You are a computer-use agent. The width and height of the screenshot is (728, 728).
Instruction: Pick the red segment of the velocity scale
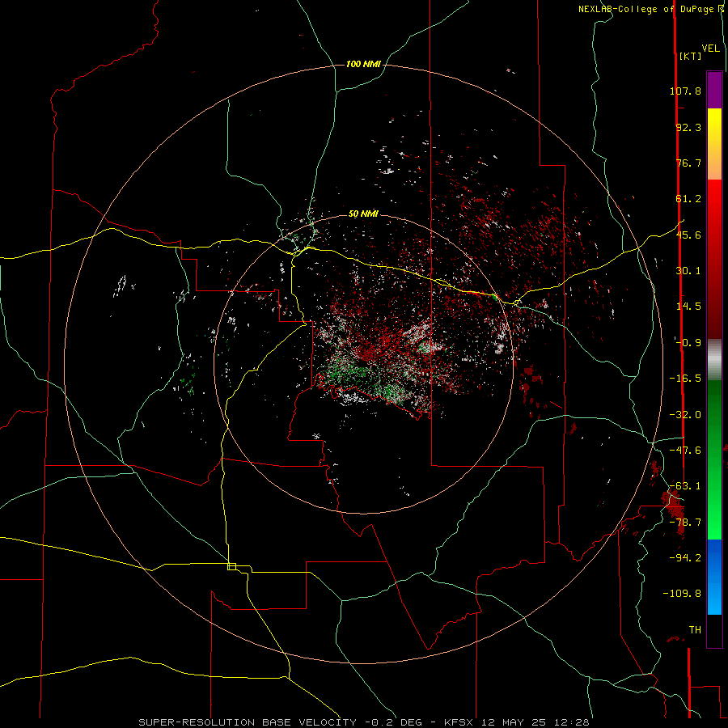pyautogui.click(x=714, y=259)
